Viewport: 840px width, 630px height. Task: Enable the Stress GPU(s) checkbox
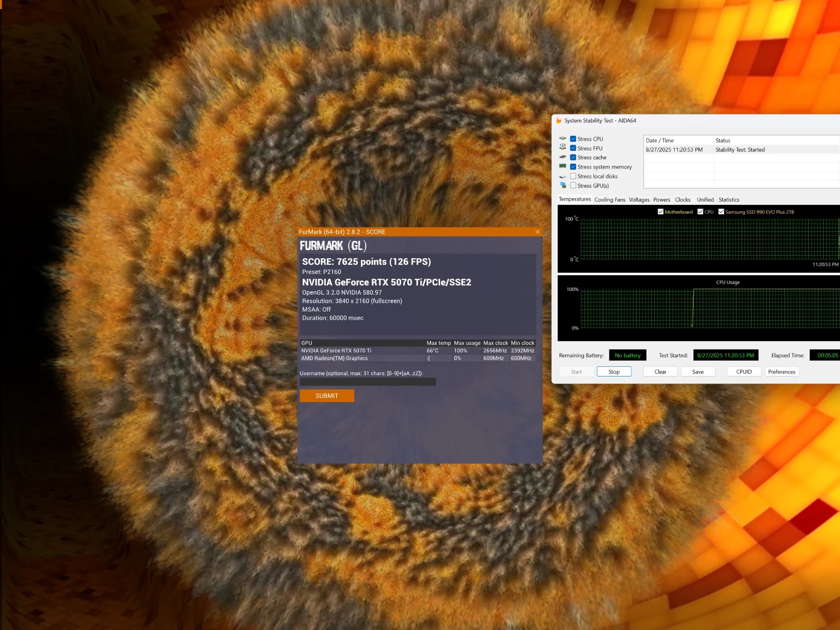[573, 185]
